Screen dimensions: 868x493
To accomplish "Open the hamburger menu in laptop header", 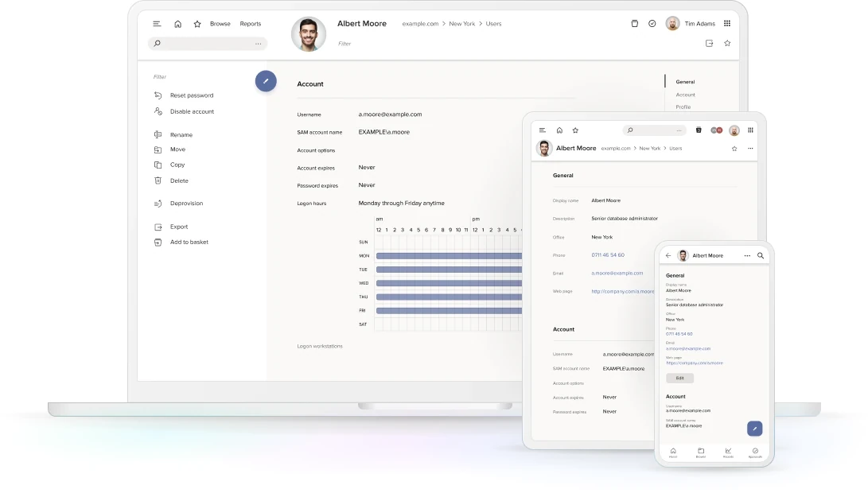I will [157, 24].
